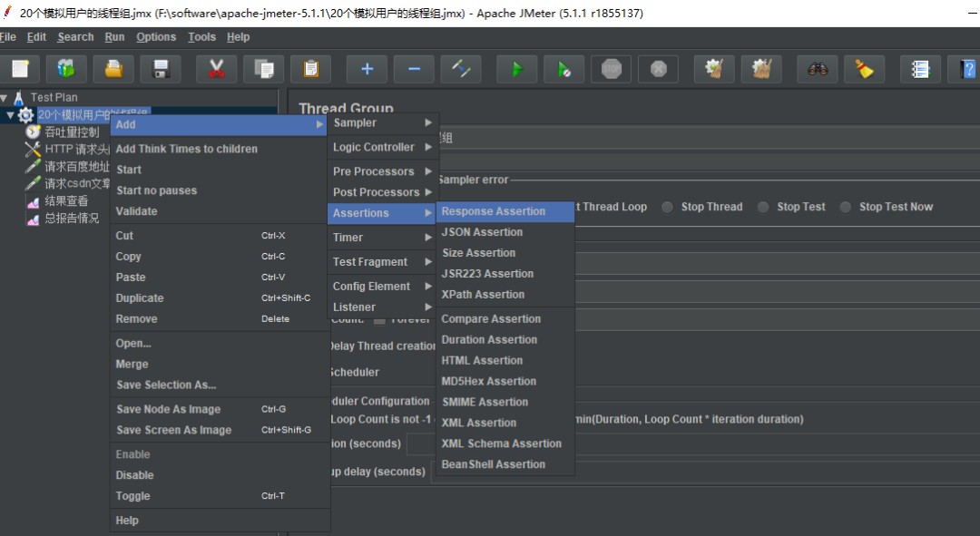Click the Search binoculars icon
This screenshot has width=980, height=536.
(818, 69)
